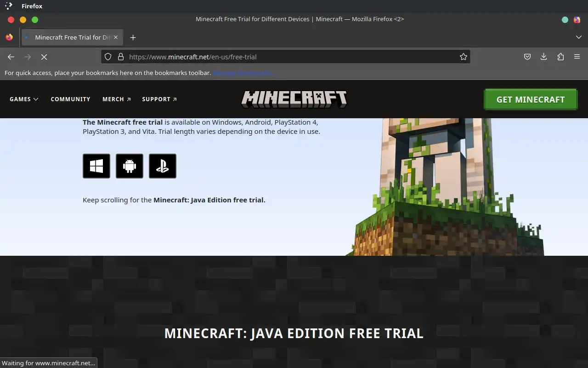Image resolution: width=588 pixels, height=368 pixels.
Task: Open the tracking protection shield icon
Action: coord(108,57)
